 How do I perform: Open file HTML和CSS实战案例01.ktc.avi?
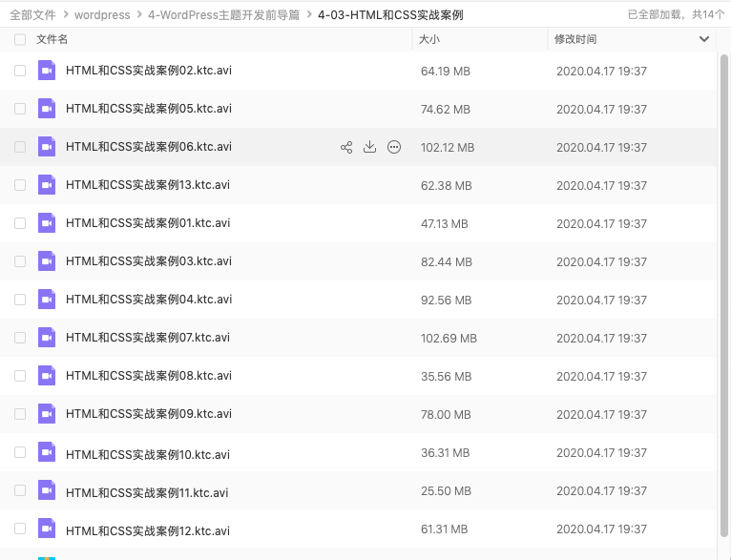[148, 223]
